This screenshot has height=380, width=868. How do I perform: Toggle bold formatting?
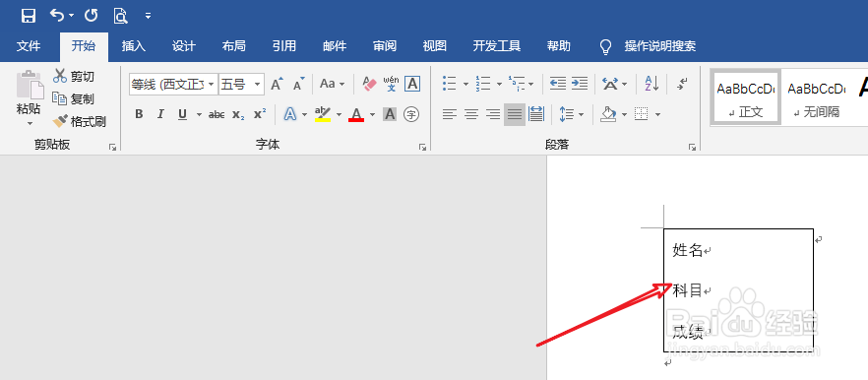139,114
